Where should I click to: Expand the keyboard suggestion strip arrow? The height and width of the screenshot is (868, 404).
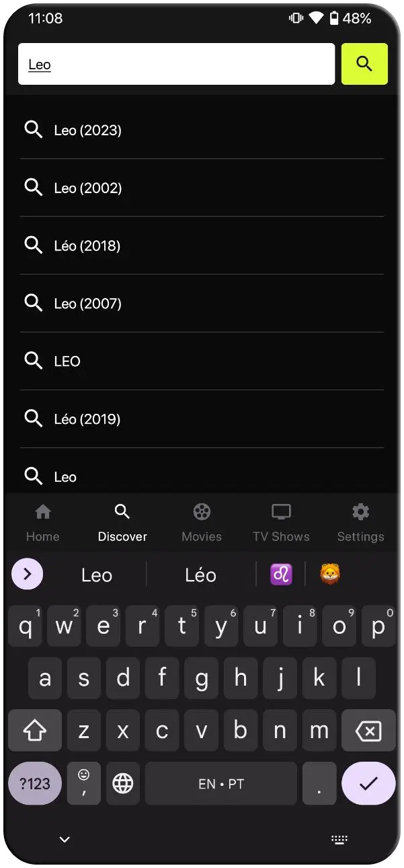point(28,574)
